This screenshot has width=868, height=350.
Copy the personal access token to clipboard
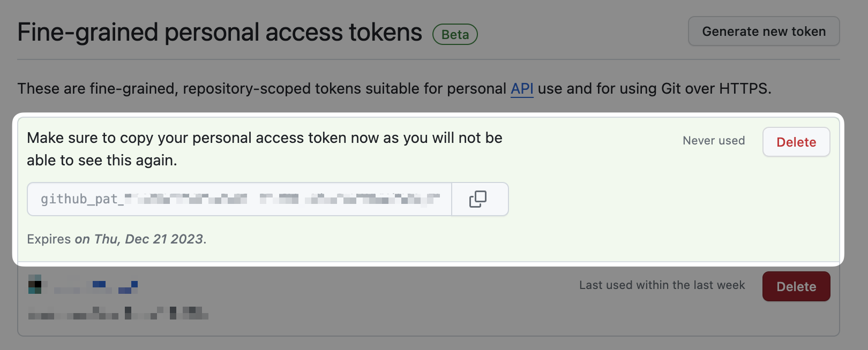coord(478,199)
